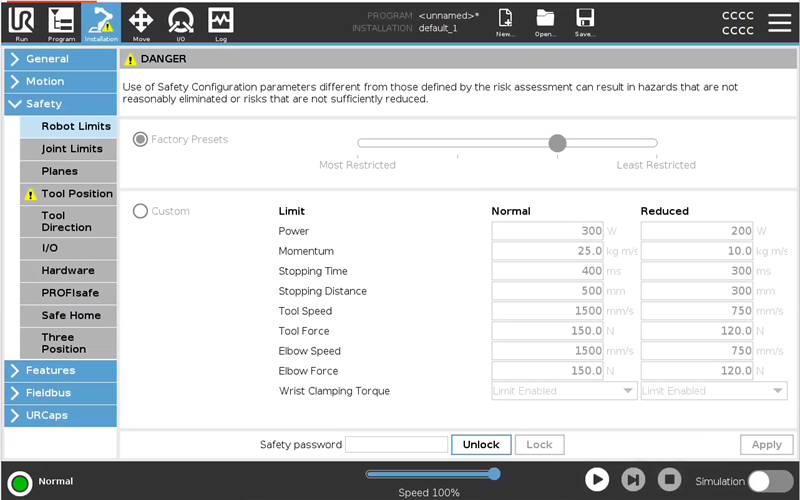Select the Custom radio button

click(140, 211)
